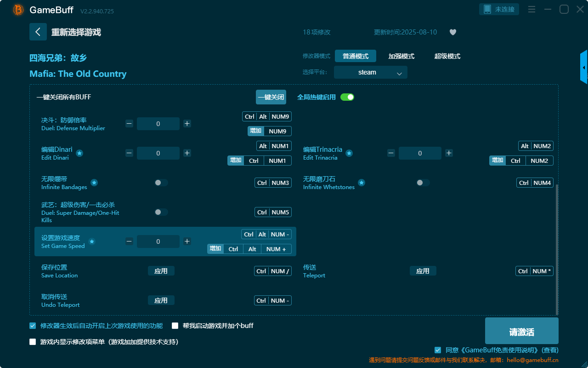Open the hamburger menu icon
588x368 pixels.
[531, 9]
